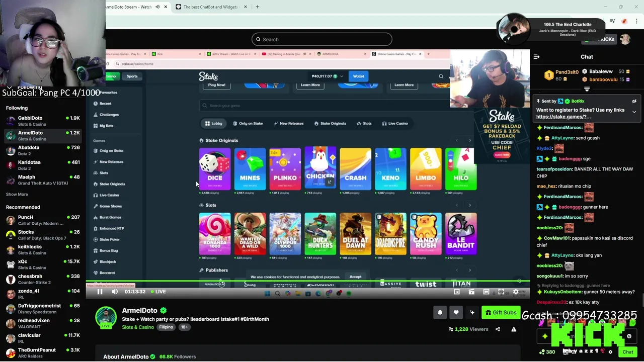Click the sparkle subscribe icon button
The width and height of the screenshot is (644, 362).
point(472,313)
